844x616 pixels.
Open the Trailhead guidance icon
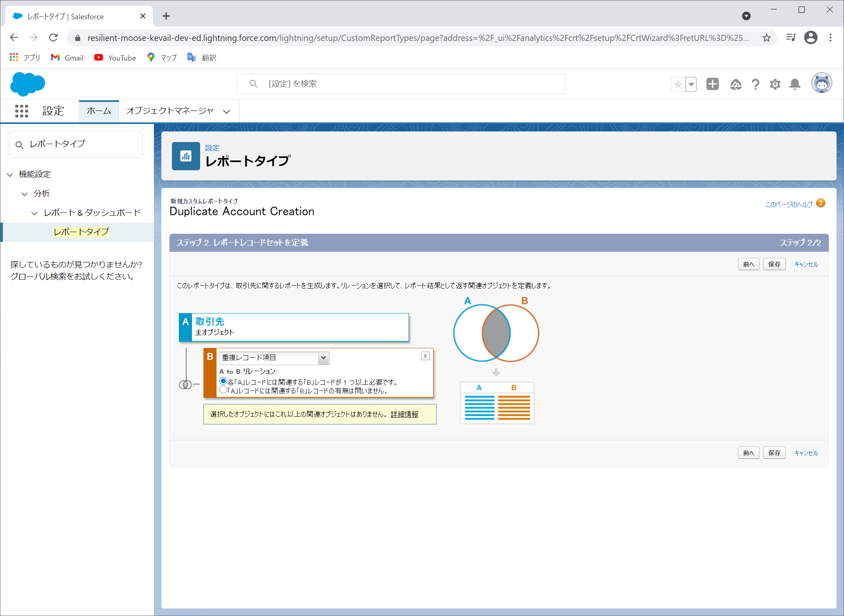click(x=736, y=84)
